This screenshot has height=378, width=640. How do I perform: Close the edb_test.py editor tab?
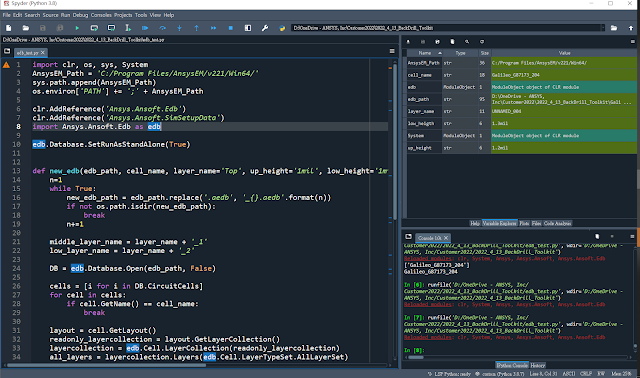pyautogui.click(x=42, y=53)
